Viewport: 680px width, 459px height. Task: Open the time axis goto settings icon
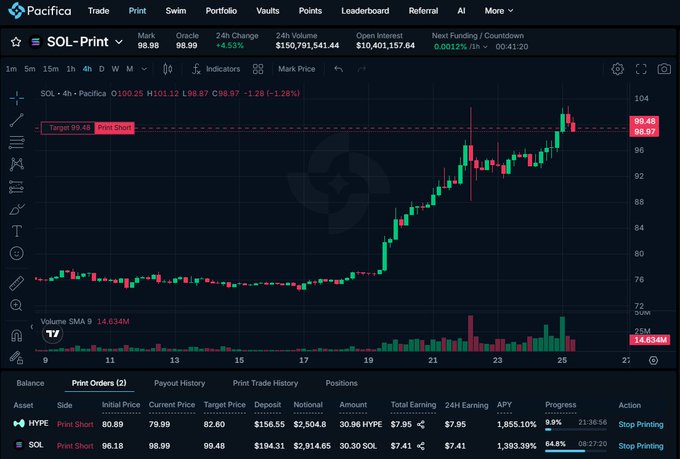tap(653, 360)
